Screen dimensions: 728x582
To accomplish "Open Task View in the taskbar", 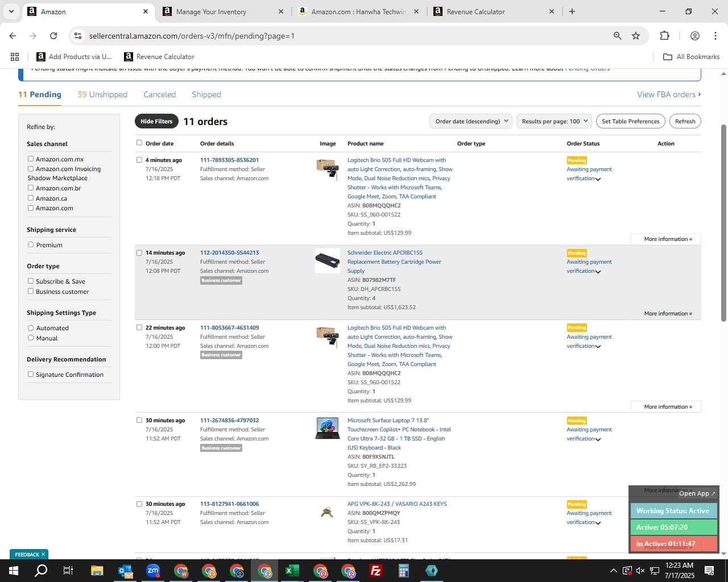I will (68, 571).
